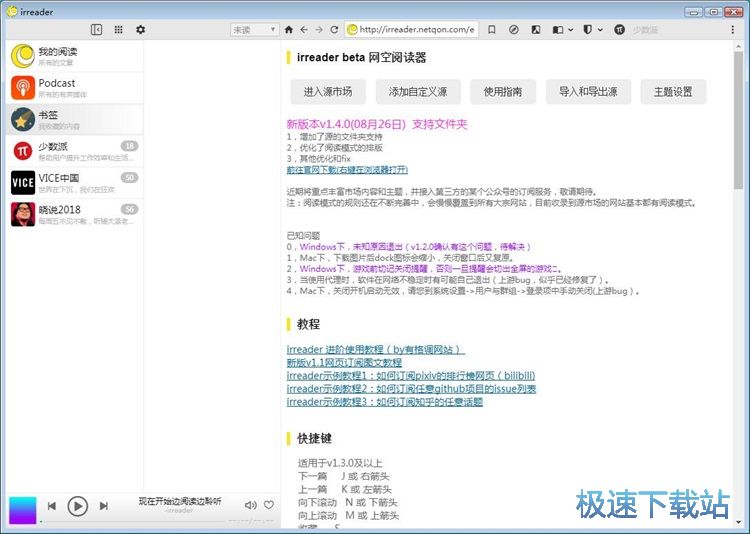Click the 进入源市场 button
Screen dimensions: 750x534
327,92
